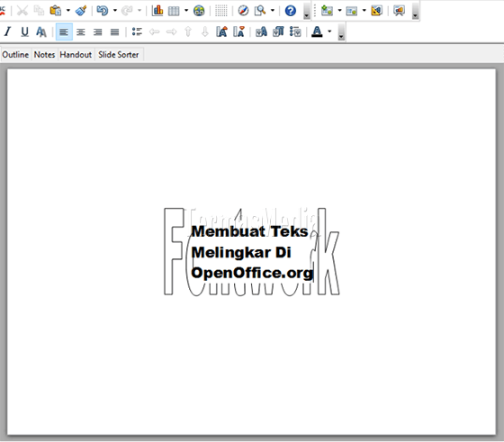
Task: Switch to the Handout tab
Action: 76,55
